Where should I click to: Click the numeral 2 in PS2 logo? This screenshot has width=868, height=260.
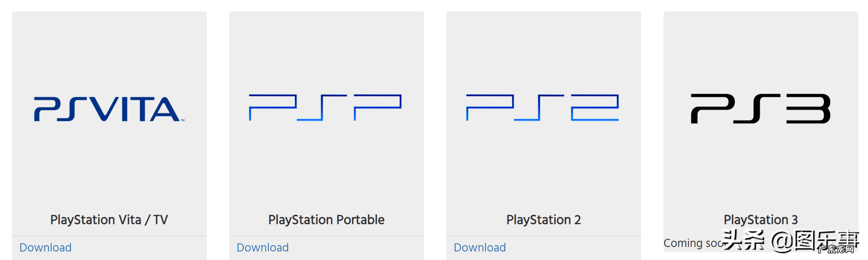point(595,108)
